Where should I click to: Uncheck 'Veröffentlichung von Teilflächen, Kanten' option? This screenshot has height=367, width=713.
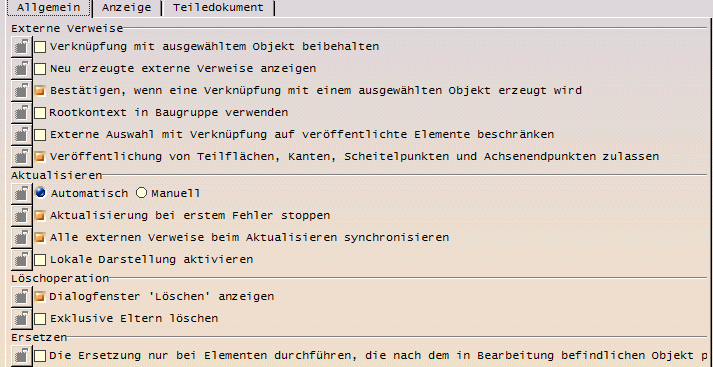coord(40,156)
